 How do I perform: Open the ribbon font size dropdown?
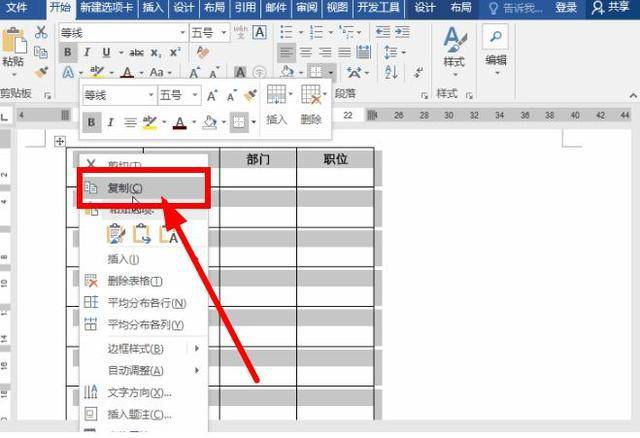click(x=224, y=33)
